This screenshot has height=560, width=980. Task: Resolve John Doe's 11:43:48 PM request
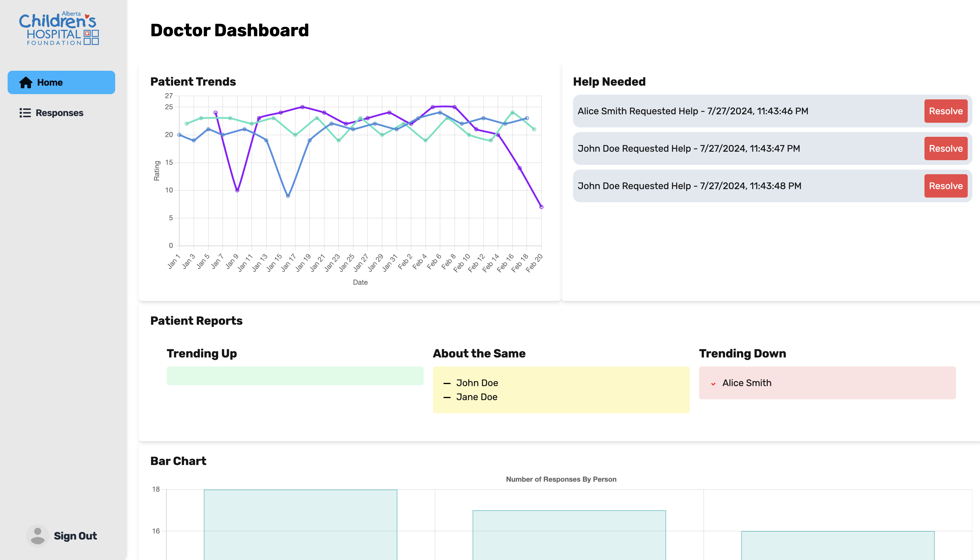pyautogui.click(x=946, y=186)
